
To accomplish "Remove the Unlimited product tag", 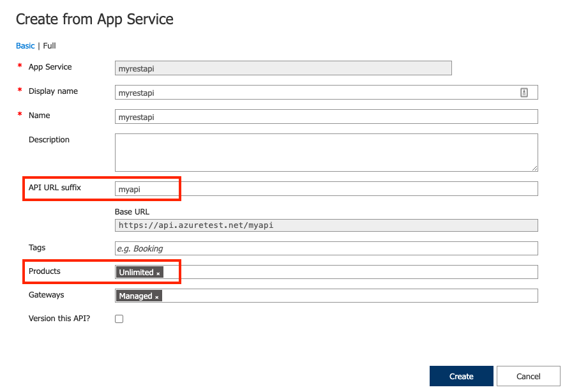I will (158, 273).
